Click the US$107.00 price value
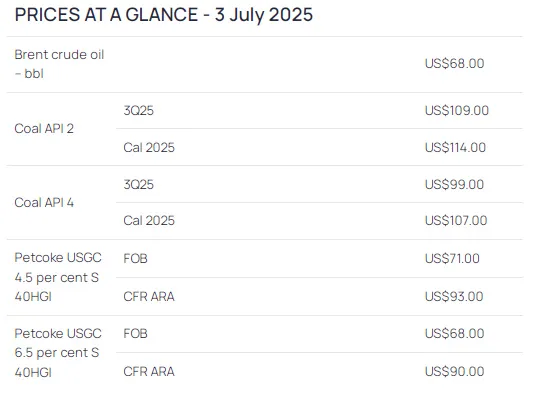Image resolution: width=534 pixels, height=395 pixels. 456,221
